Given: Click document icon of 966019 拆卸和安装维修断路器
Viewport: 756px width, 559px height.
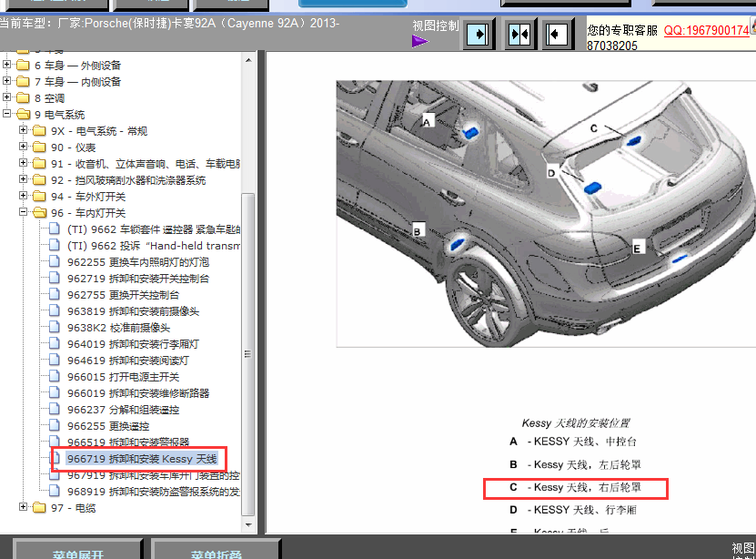Looking at the screenshot, I should coord(55,392).
